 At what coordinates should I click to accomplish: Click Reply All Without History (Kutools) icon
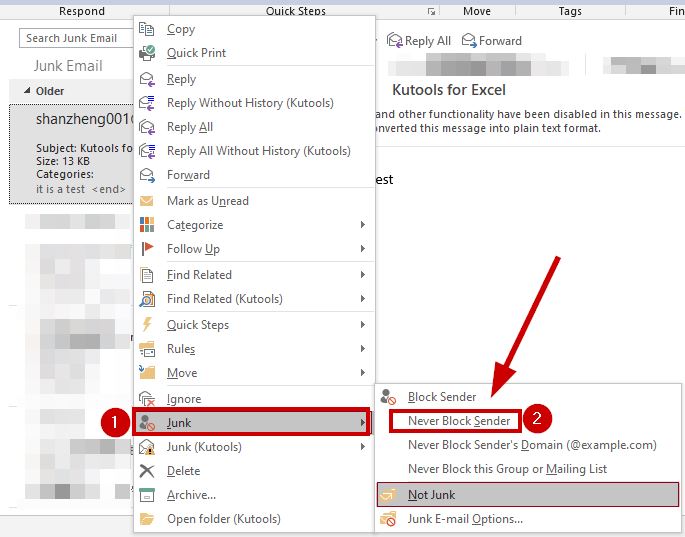[147, 151]
